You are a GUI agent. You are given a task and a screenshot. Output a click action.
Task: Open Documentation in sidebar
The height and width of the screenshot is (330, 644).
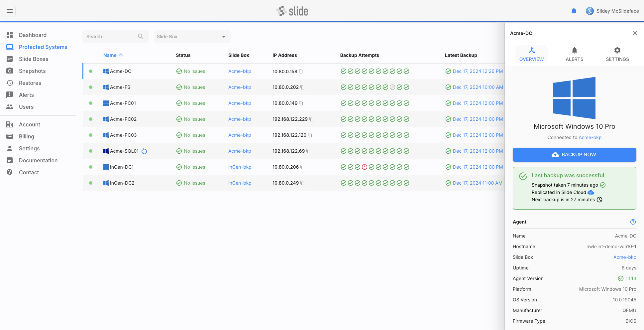[x=38, y=160]
